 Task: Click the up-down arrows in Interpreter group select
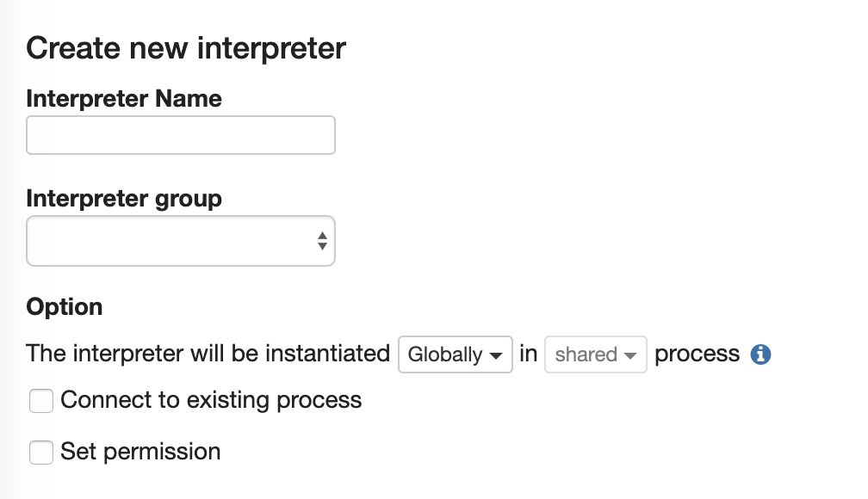[322, 241]
